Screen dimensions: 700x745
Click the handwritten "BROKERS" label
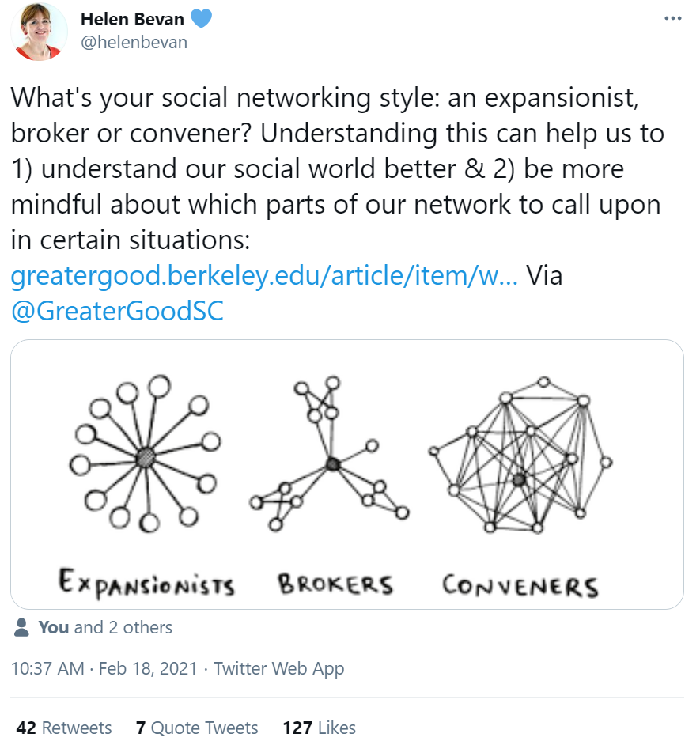(x=335, y=584)
